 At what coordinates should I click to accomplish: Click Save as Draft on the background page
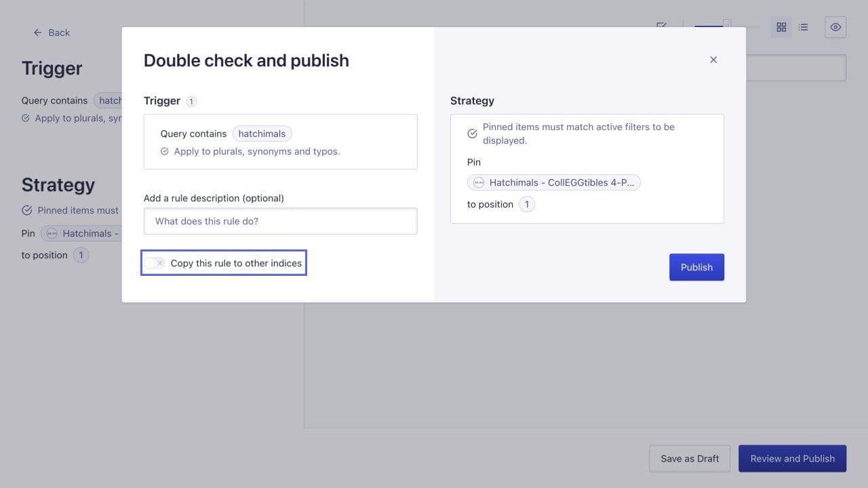(x=690, y=458)
